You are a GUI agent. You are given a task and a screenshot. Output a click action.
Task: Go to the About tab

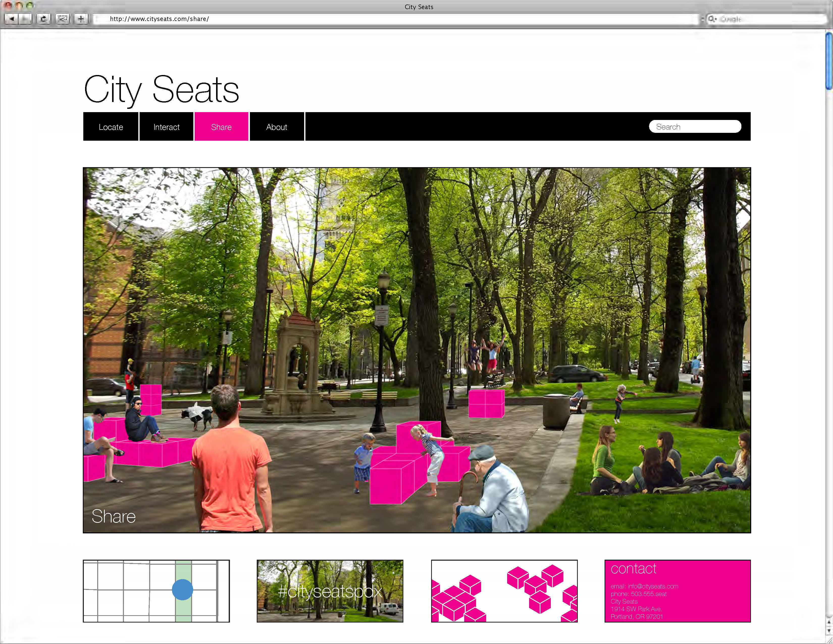pyautogui.click(x=276, y=127)
